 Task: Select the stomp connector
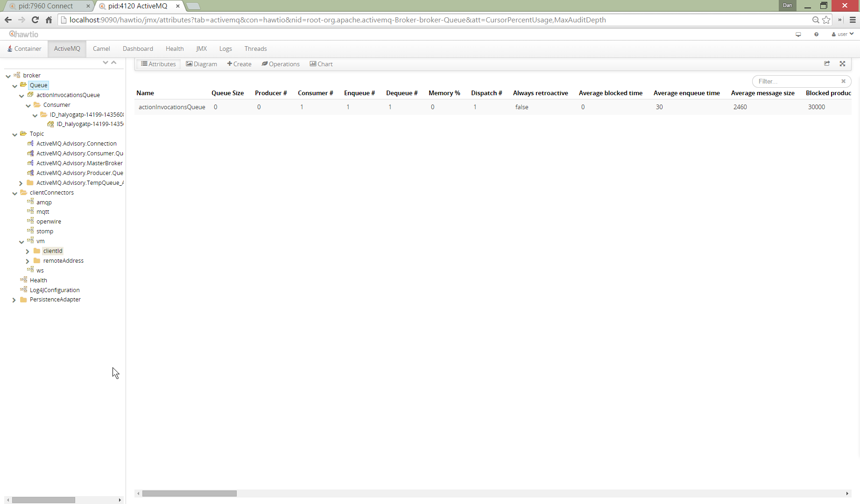45,231
